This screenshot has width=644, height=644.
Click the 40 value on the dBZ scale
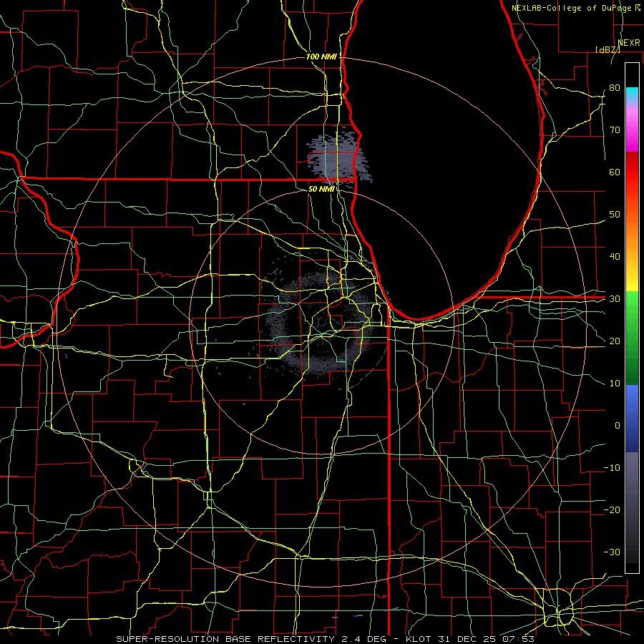click(x=615, y=257)
